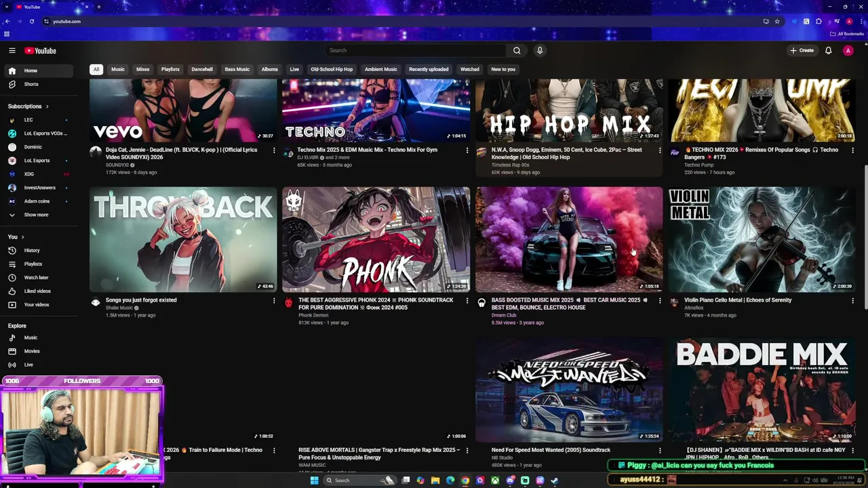Expand Show more subscriptions
Screen dimensions: 868x488
click(x=38, y=215)
